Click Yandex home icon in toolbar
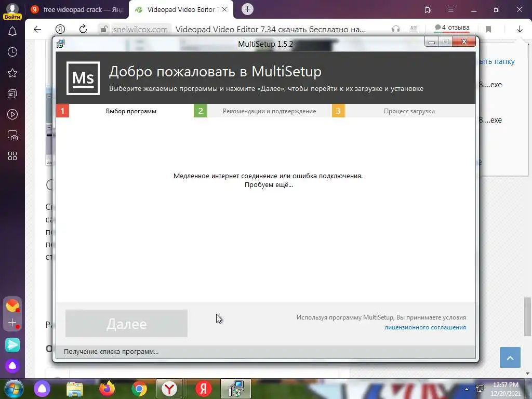 (x=60, y=29)
